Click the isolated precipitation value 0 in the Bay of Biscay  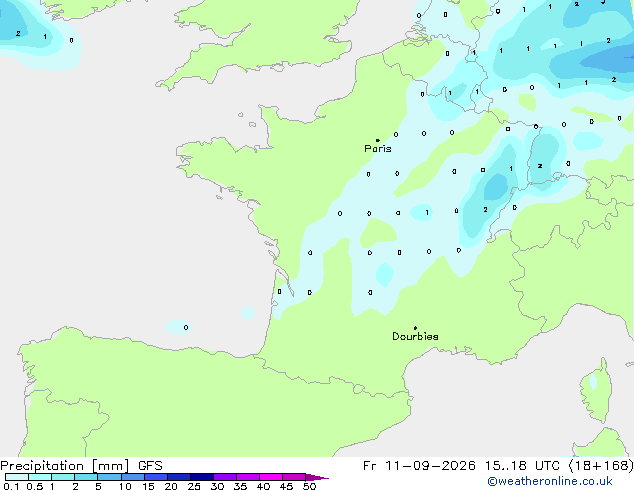pos(186,327)
